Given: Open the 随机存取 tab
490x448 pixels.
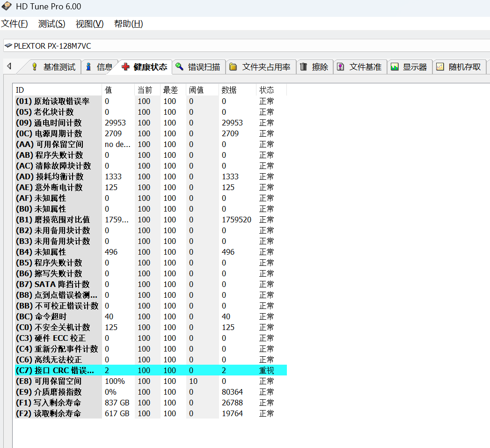Looking at the screenshot, I should point(460,67).
